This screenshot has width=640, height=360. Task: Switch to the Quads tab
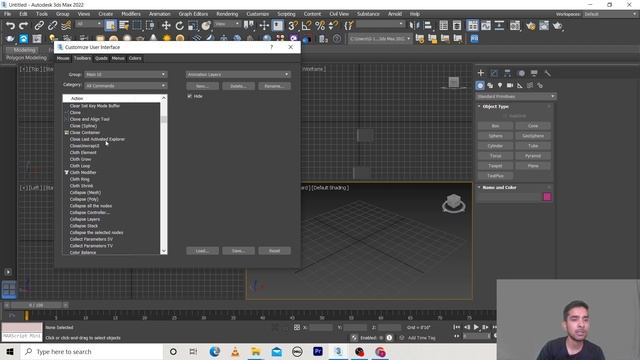click(x=101, y=58)
